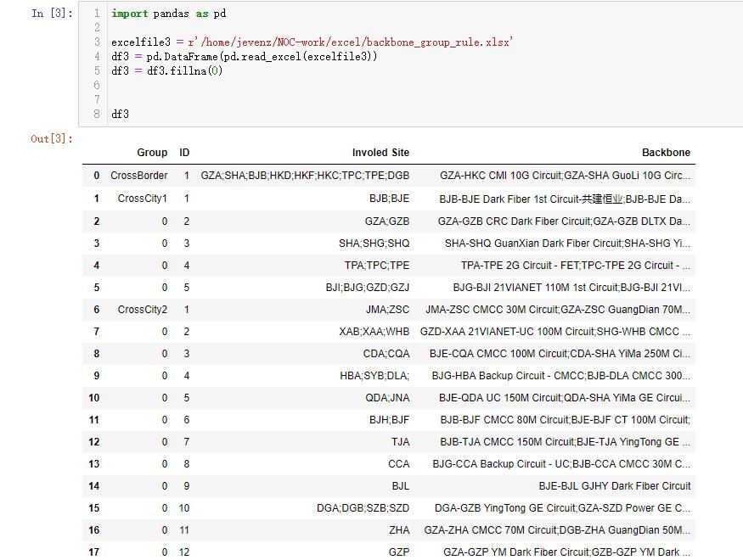Click the HBA;SYB;DLA; site cell
This screenshot has width=743, height=560.
point(374,376)
